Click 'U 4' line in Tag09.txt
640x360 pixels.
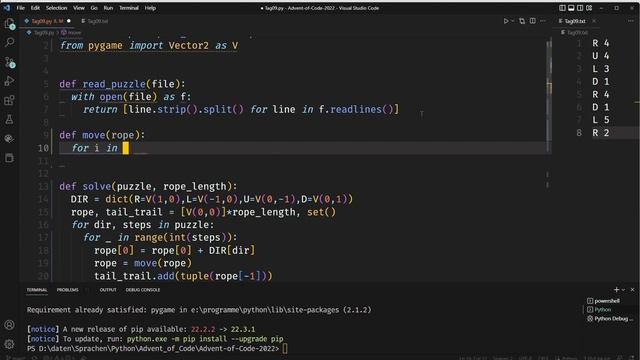[601, 56]
